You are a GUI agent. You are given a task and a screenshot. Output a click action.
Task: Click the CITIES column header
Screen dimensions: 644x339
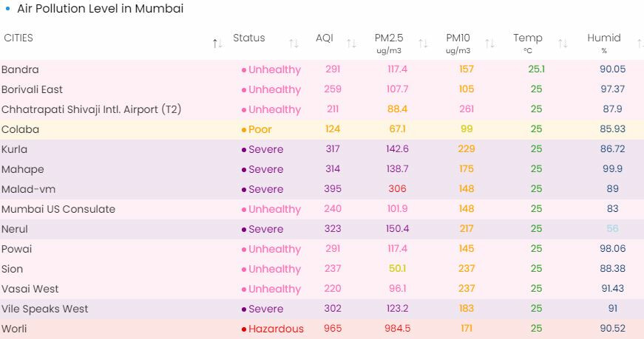tap(18, 38)
